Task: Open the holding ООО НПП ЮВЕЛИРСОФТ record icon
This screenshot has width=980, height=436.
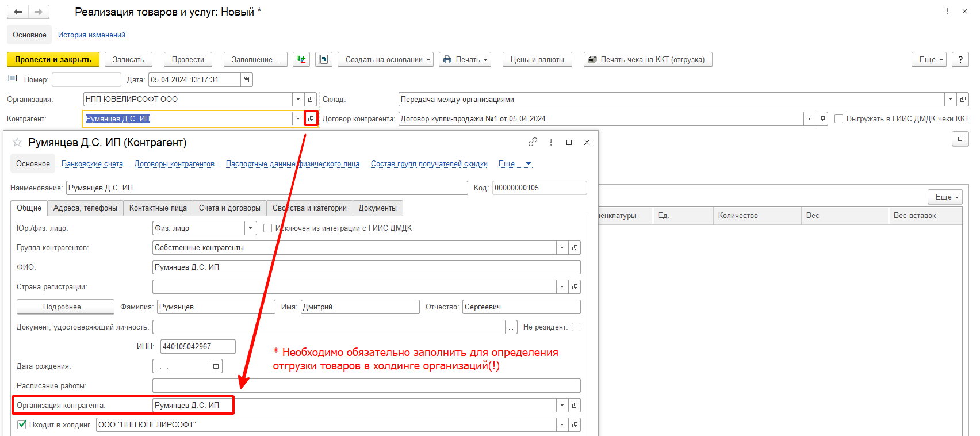Action: [575, 424]
